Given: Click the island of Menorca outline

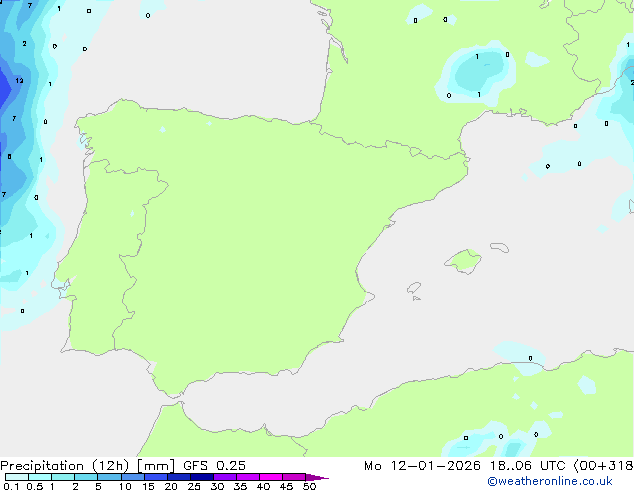Looking at the screenshot, I should [500, 247].
